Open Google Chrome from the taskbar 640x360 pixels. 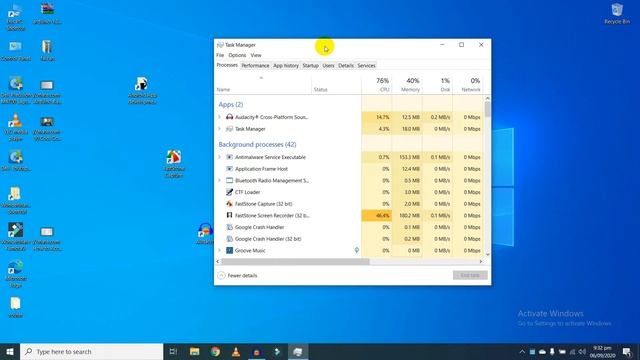click(x=215, y=351)
